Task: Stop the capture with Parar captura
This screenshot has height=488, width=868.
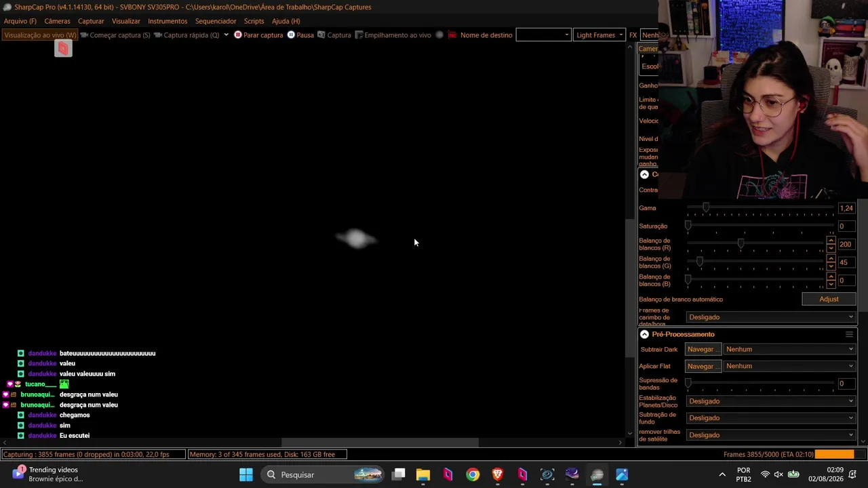Action: coord(258,35)
